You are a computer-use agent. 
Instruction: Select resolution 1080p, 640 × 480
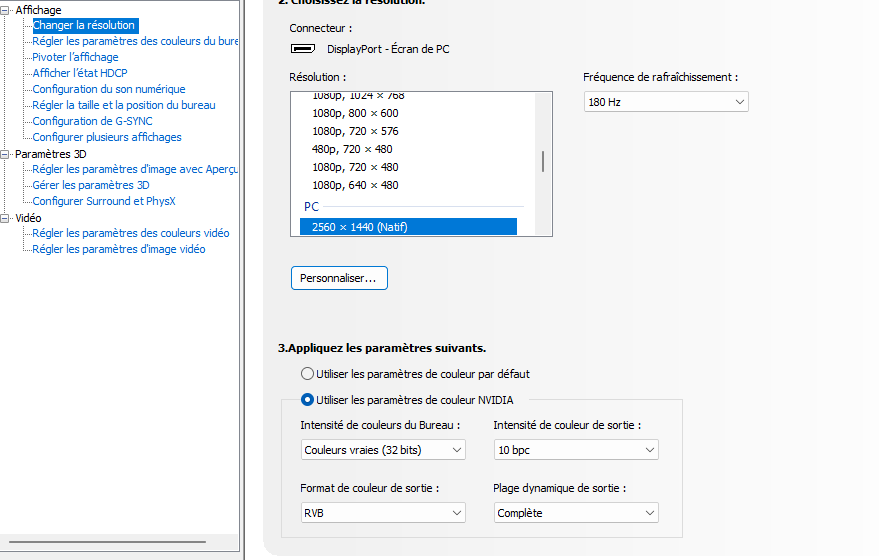(x=355, y=185)
